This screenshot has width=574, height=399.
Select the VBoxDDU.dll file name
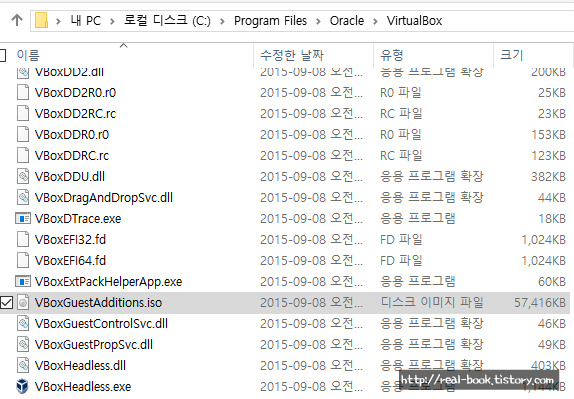click(70, 176)
